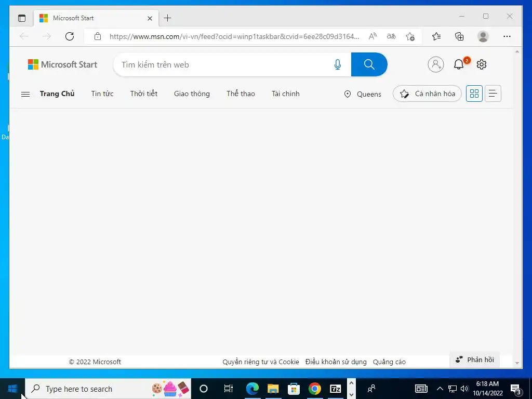
Task: Close the Microsoft Start tab
Action: click(x=150, y=18)
